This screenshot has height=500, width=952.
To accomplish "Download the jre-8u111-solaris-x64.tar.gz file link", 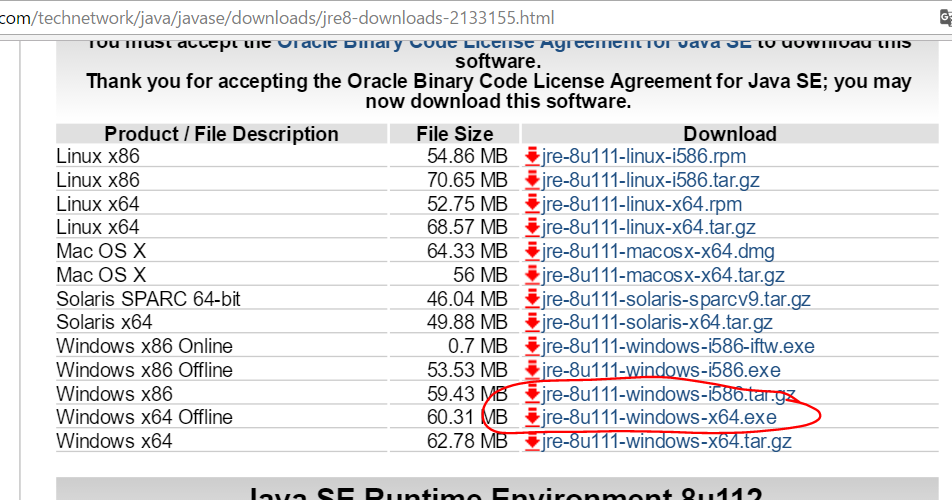I will 657,322.
